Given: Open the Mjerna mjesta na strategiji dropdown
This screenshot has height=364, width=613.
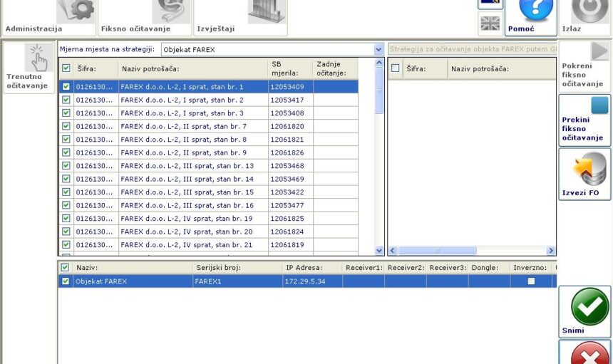Looking at the screenshot, I should click(378, 49).
